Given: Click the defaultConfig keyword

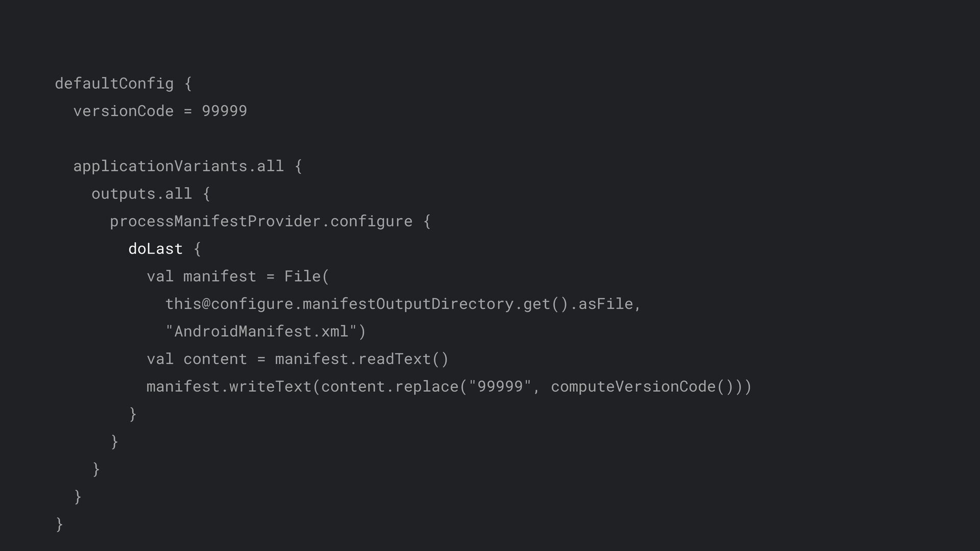Looking at the screenshot, I should [x=114, y=84].
